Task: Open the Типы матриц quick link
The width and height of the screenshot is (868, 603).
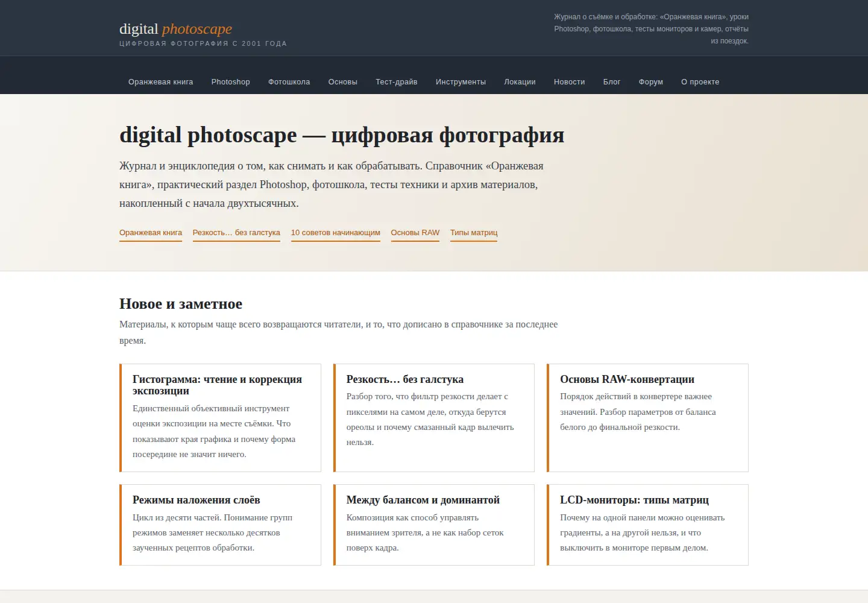Action: click(x=474, y=233)
